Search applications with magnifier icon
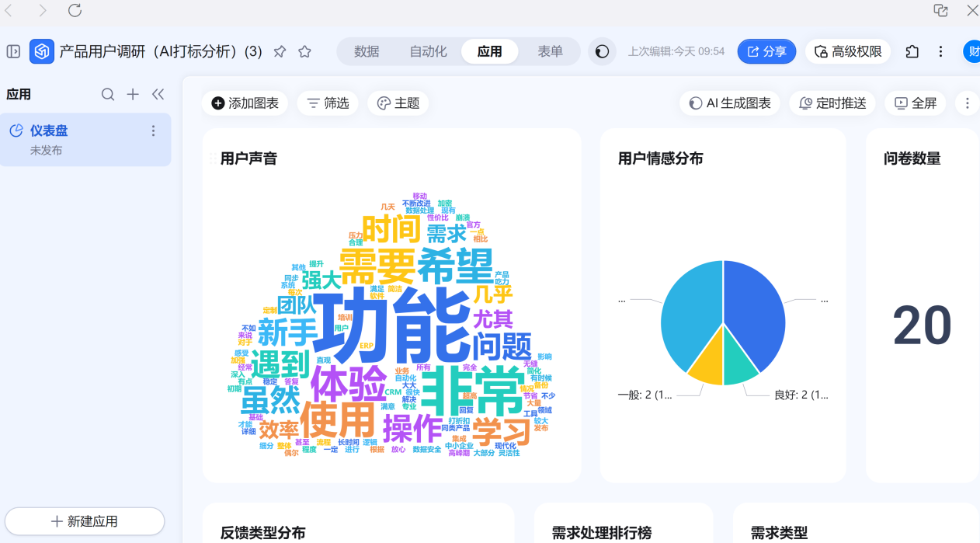This screenshot has height=543, width=980. 108,94
